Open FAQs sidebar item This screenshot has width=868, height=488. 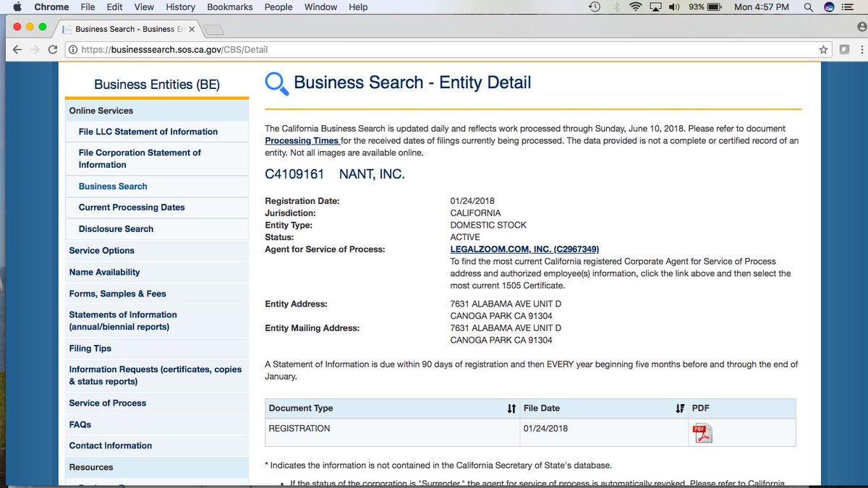click(x=80, y=424)
